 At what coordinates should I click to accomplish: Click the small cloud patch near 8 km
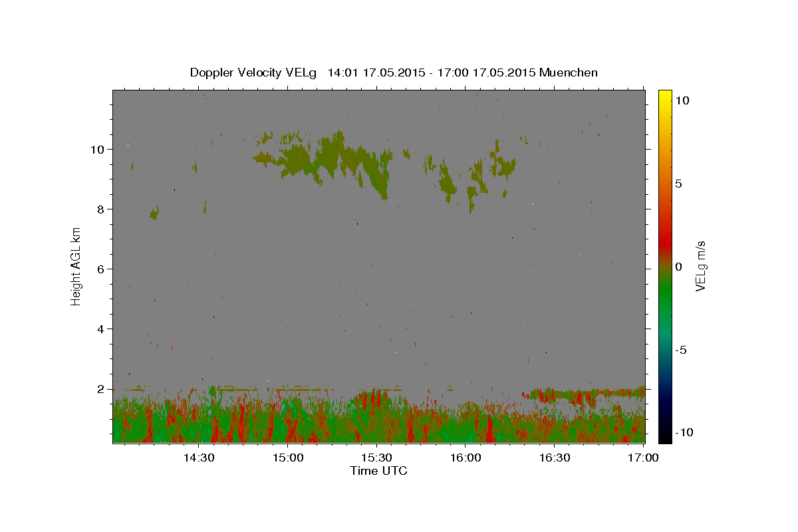[x=154, y=213]
